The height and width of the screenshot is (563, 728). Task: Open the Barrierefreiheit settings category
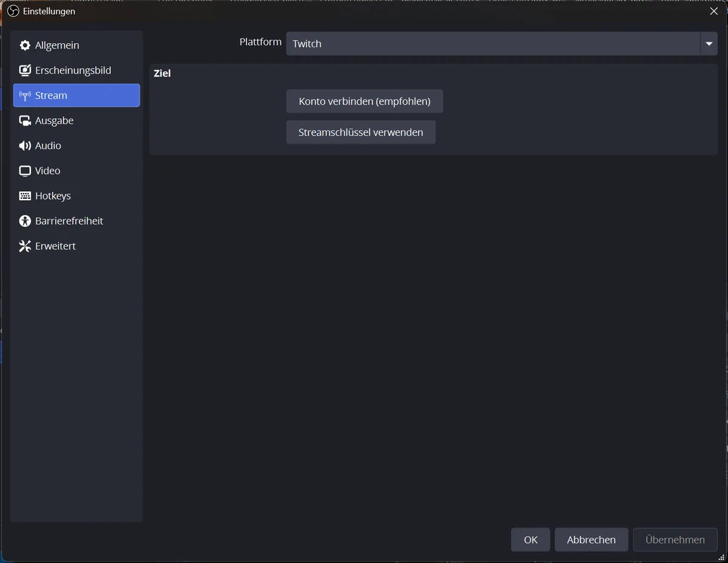76,221
